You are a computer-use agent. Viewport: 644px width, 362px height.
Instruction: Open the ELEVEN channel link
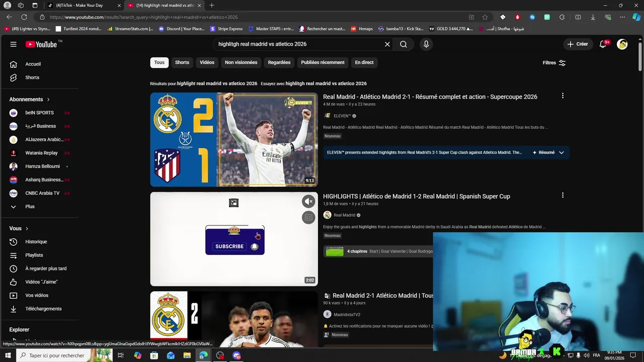tap(342, 116)
